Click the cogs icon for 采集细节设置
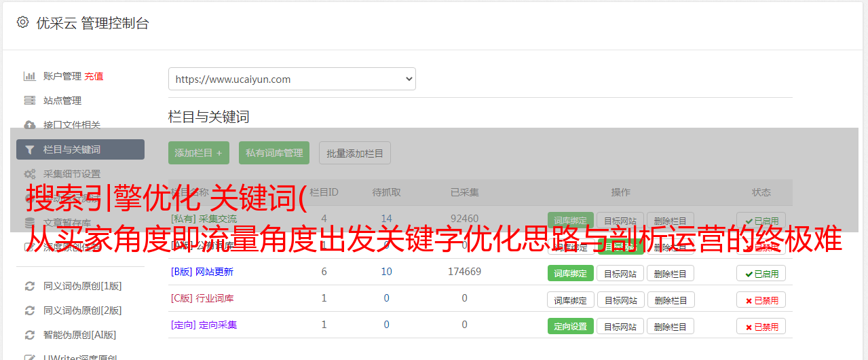868x360 pixels. pyautogui.click(x=29, y=174)
